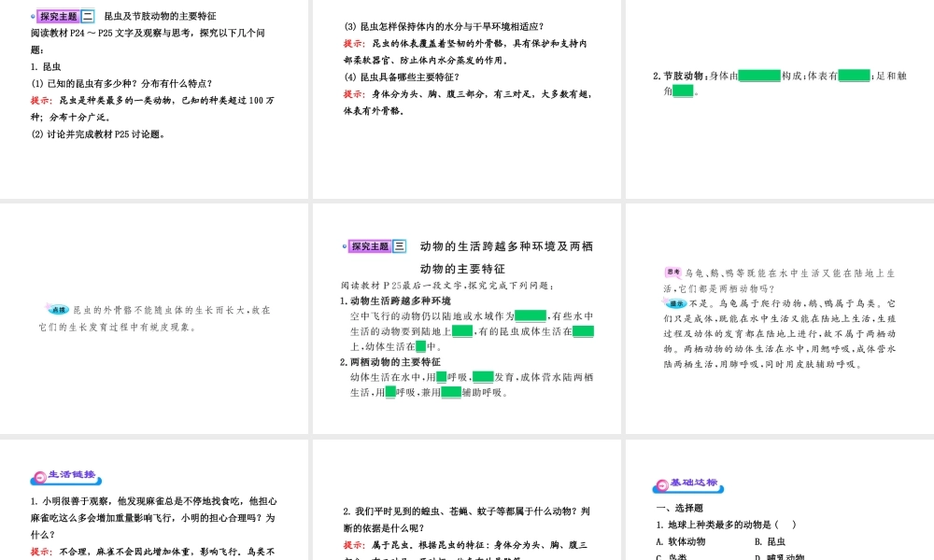
Task: Click the heading 1. 动物生活跨越多种环境
Action: pyautogui.click(x=395, y=301)
